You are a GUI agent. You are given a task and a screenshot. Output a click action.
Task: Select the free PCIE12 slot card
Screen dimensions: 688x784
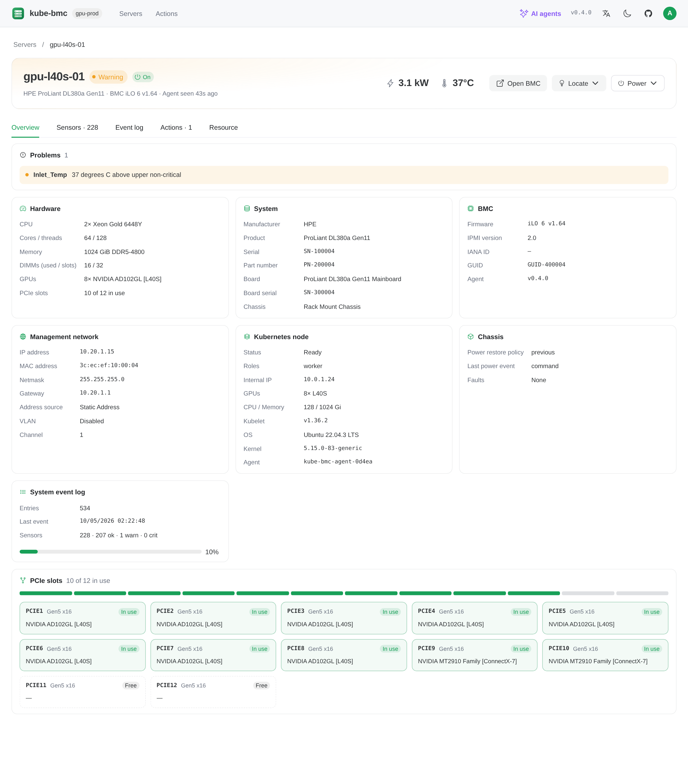pos(213,692)
